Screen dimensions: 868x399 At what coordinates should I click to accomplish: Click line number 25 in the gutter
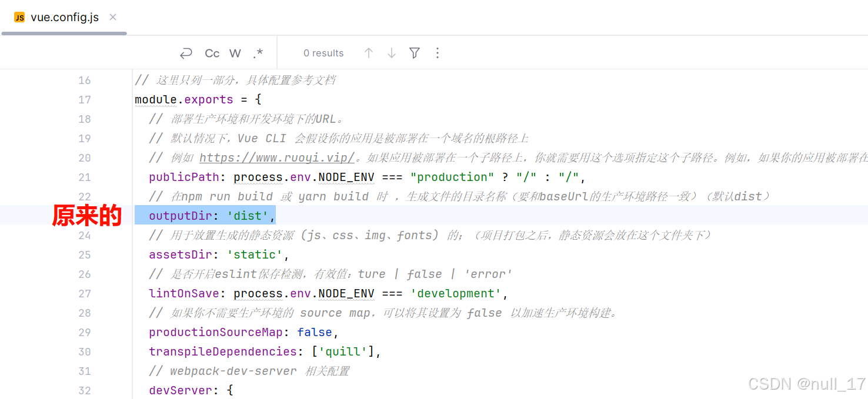click(x=85, y=254)
